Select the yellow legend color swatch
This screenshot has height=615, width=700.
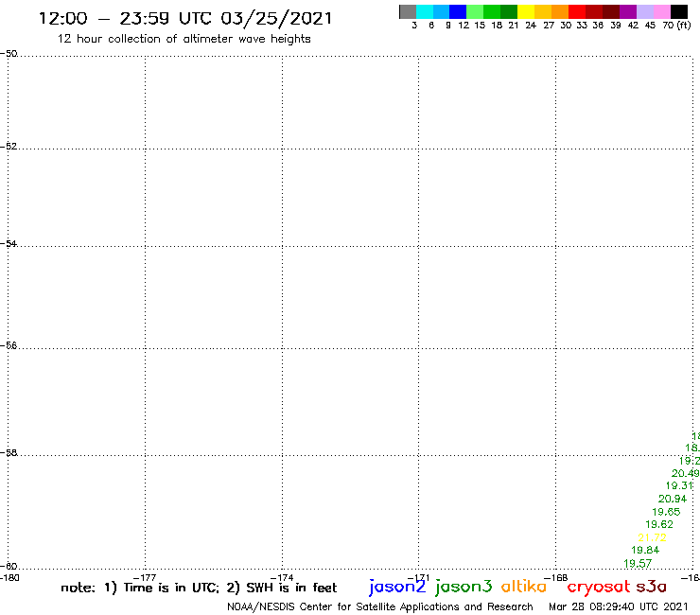[x=526, y=11]
